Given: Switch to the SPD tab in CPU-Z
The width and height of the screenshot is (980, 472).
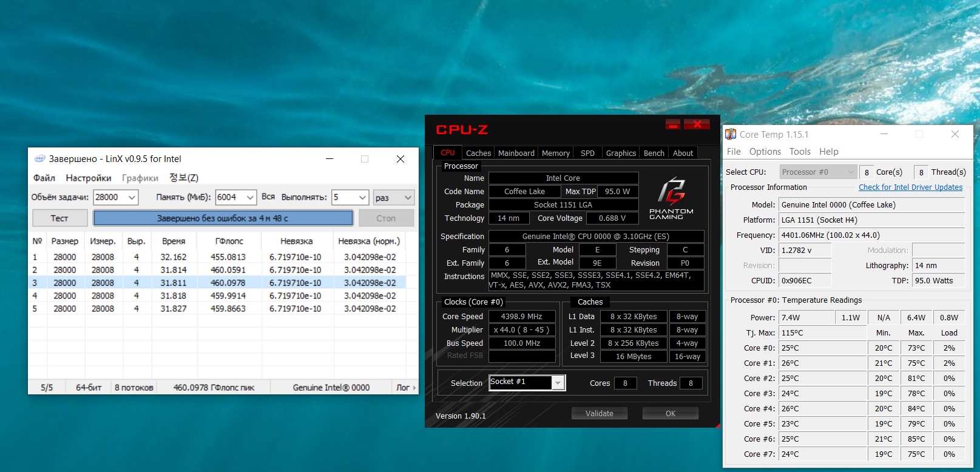Looking at the screenshot, I should pos(587,153).
